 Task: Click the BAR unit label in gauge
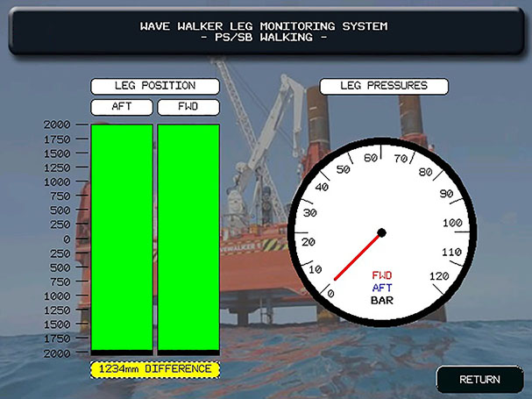click(x=382, y=301)
